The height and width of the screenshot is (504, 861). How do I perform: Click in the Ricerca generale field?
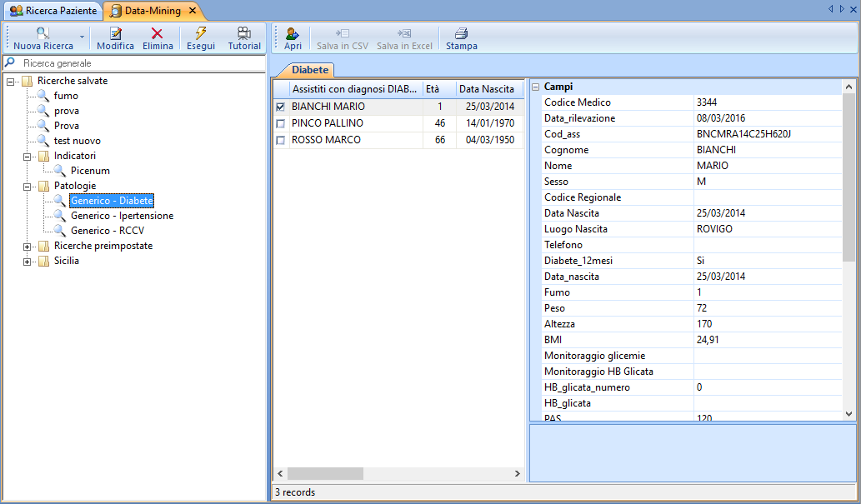(x=143, y=63)
